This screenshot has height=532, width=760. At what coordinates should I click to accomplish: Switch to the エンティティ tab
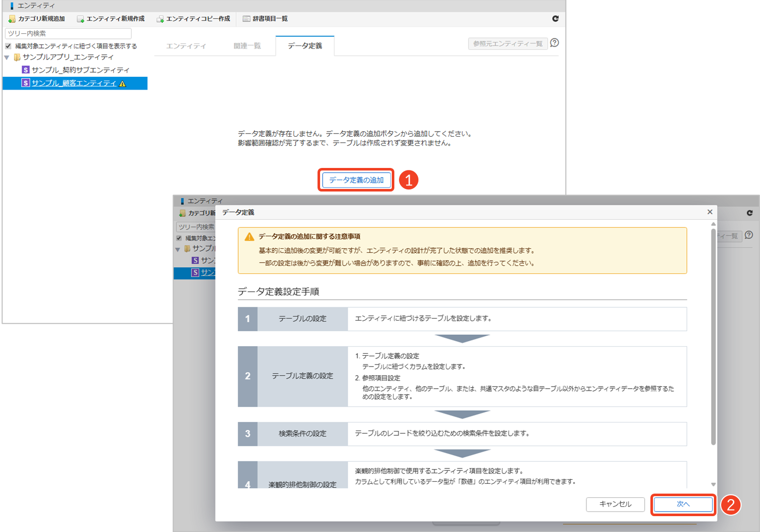[x=186, y=46]
